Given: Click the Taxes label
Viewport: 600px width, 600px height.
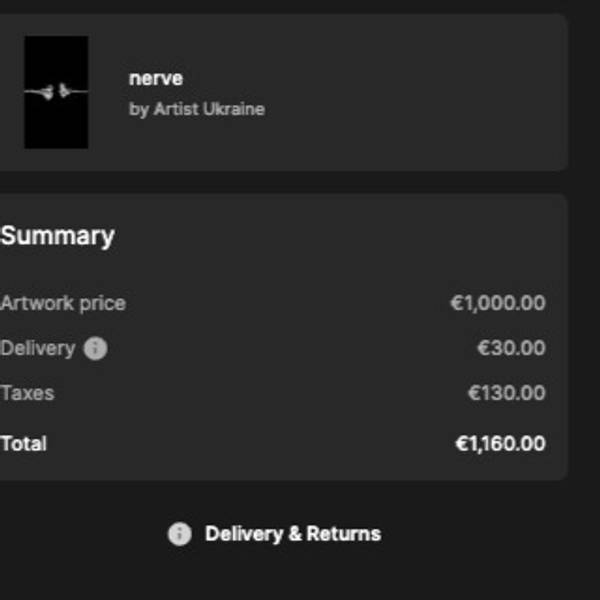Looking at the screenshot, I should point(27,393).
